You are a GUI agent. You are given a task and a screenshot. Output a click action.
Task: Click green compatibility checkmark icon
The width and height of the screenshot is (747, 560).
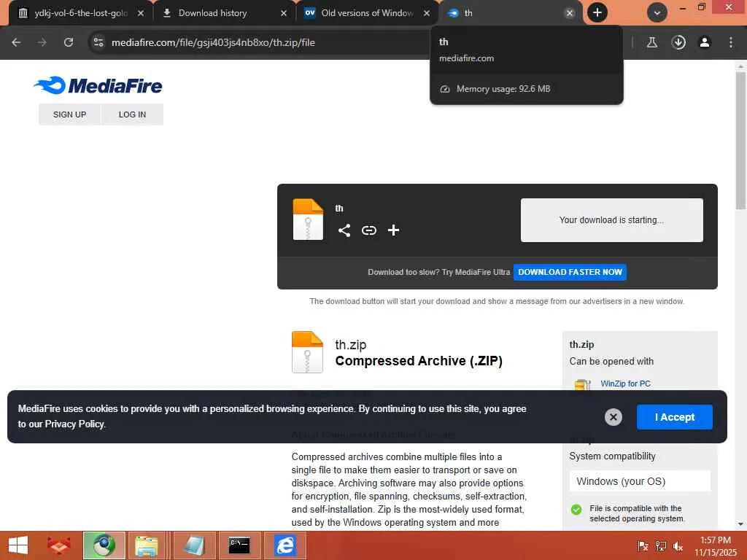pyautogui.click(x=576, y=510)
